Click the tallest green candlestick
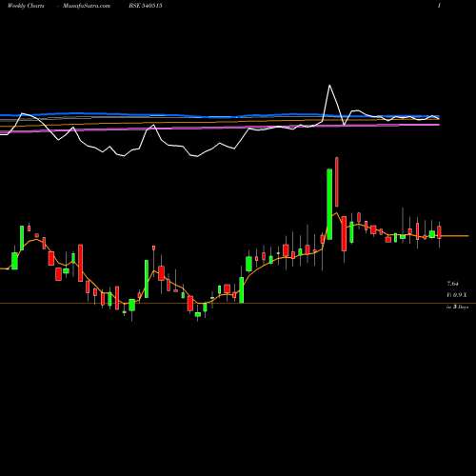The width and height of the screenshot is (476, 476). (329, 204)
